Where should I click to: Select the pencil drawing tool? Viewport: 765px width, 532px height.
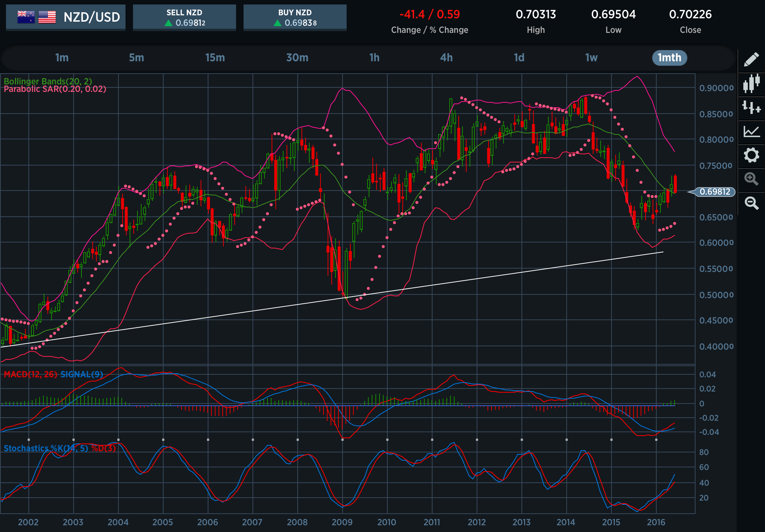pos(751,59)
